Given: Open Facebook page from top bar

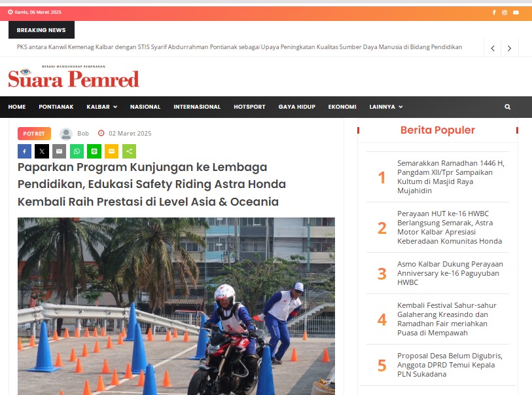Looking at the screenshot, I should pos(494,12).
